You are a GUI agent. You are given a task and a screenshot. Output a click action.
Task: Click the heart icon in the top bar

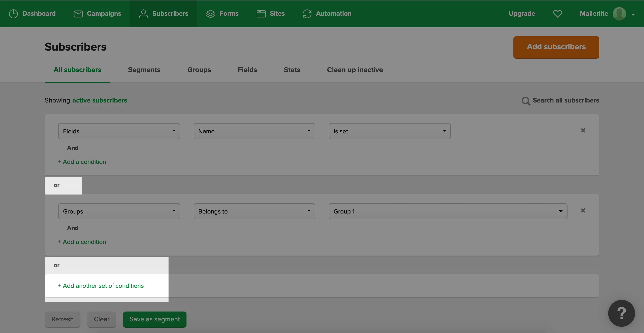(x=557, y=14)
